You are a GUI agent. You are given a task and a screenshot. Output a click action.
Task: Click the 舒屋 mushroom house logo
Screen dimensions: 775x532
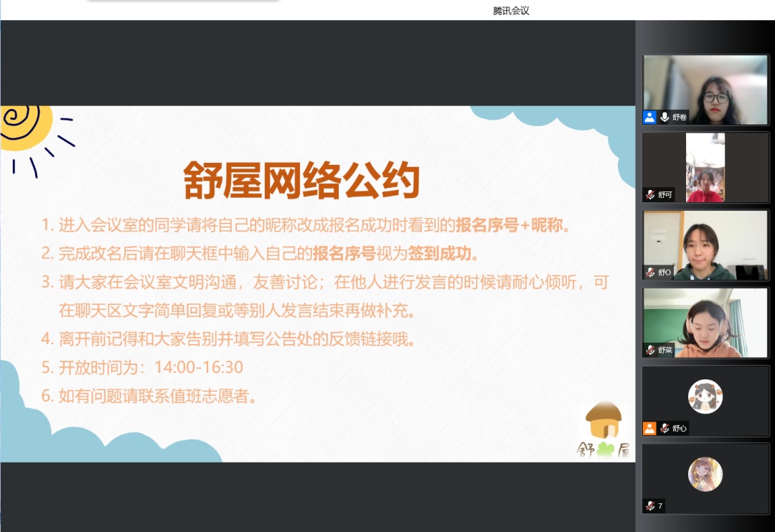click(603, 429)
